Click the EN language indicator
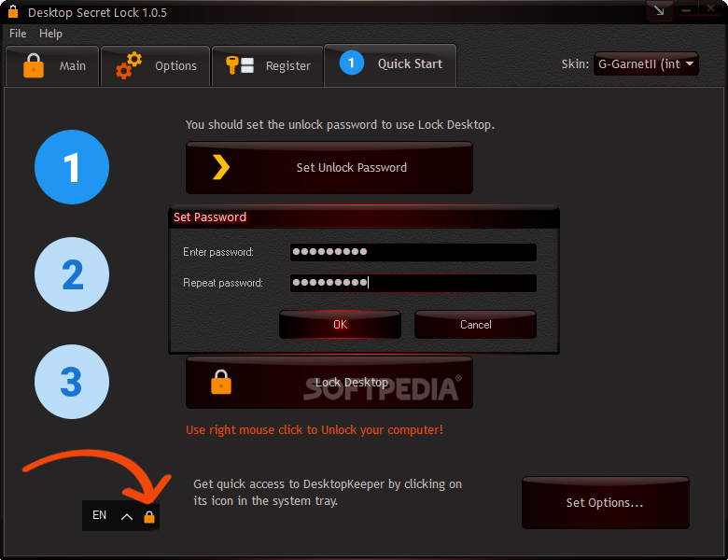The height and width of the screenshot is (560, 728). [99, 515]
